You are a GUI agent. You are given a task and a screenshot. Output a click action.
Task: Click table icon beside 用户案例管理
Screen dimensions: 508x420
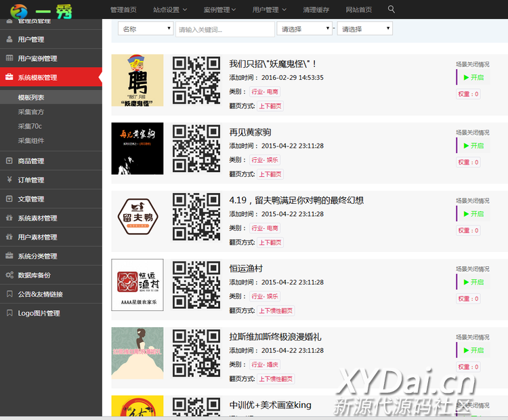point(9,58)
